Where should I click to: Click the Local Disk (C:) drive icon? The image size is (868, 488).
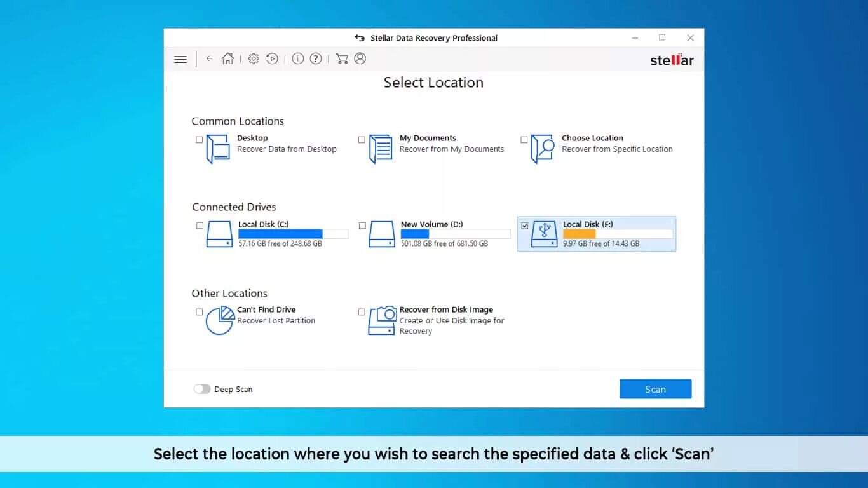pyautogui.click(x=219, y=234)
